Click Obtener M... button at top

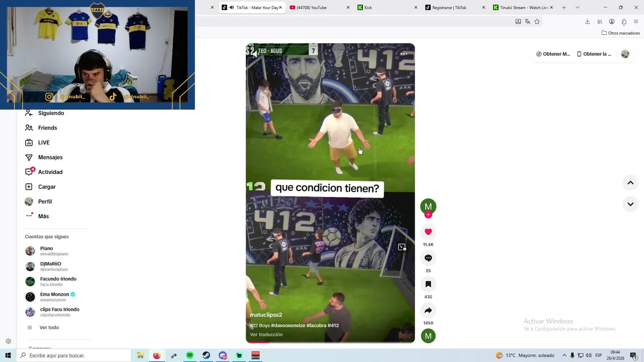(x=553, y=54)
